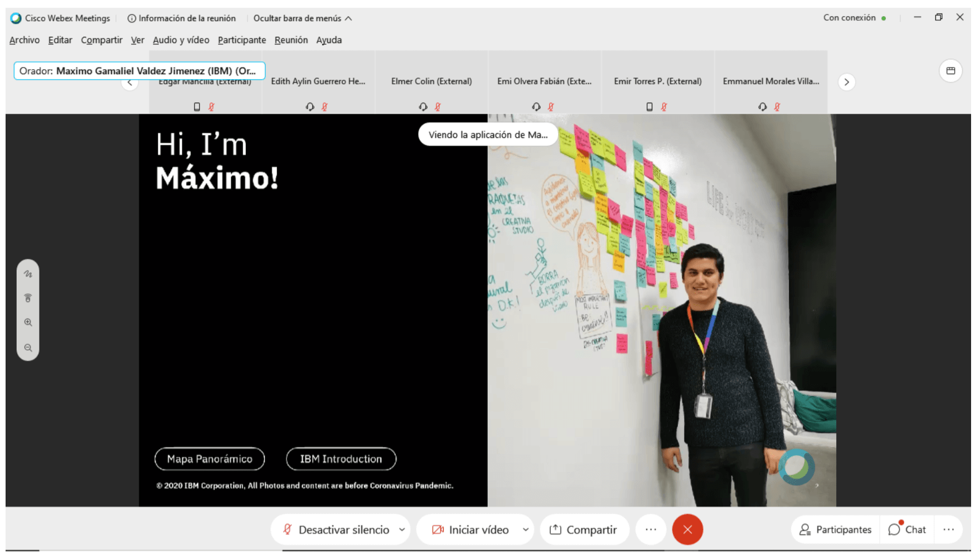Click headset icon under Emi Olvera Fabián
The height and width of the screenshot is (560, 980).
536,107
